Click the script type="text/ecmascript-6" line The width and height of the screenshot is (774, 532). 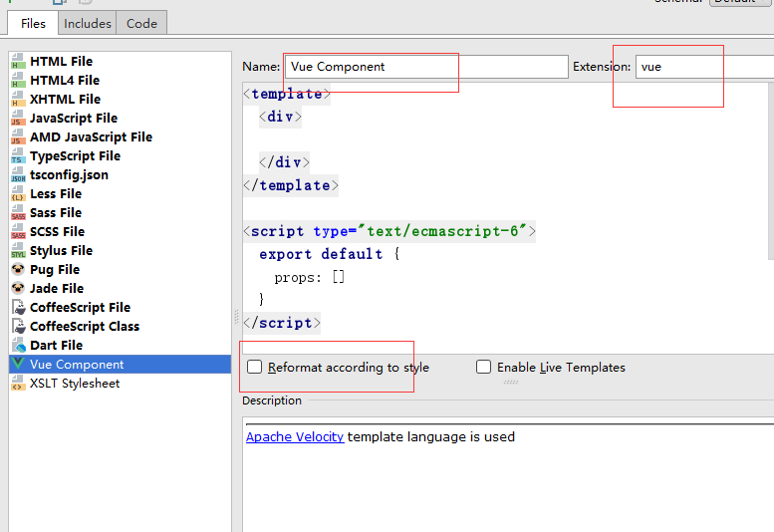pyautogui.click(x=388, y=231)
